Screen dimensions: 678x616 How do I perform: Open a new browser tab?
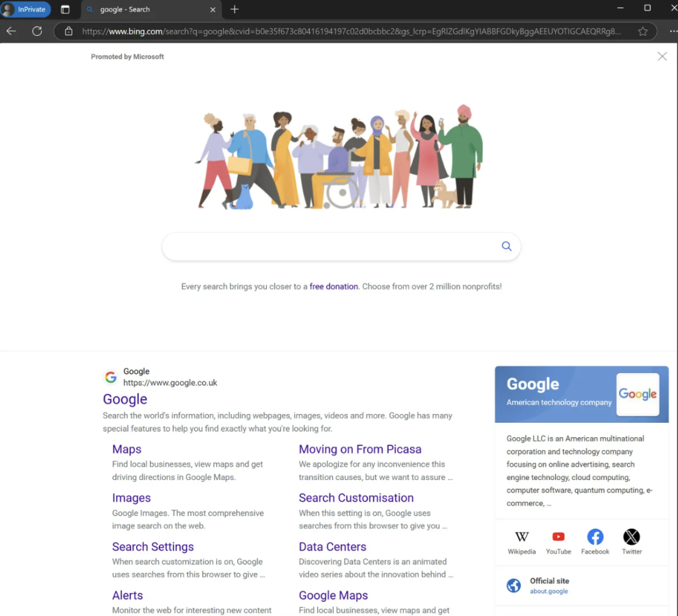click(234, 9)
